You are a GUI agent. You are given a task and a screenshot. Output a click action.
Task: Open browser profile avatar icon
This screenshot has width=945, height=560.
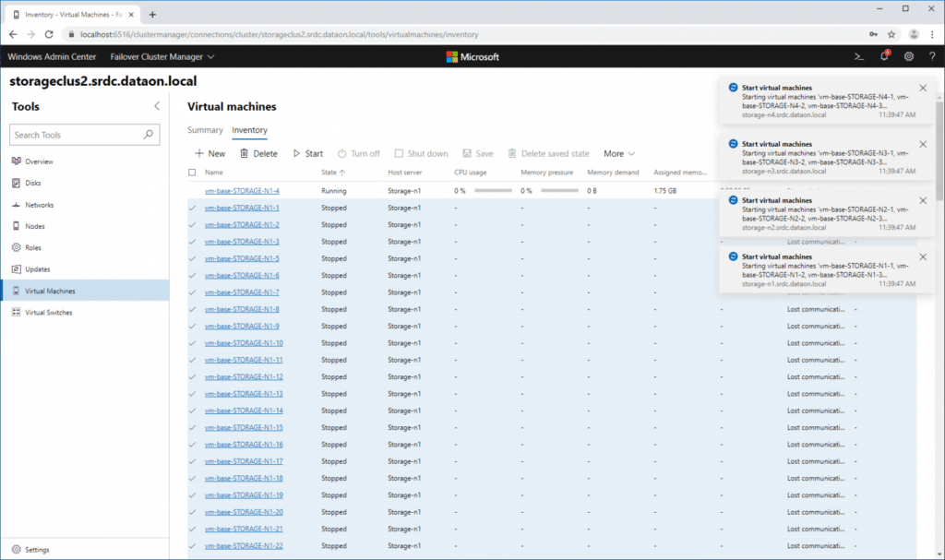pos(914,34)
